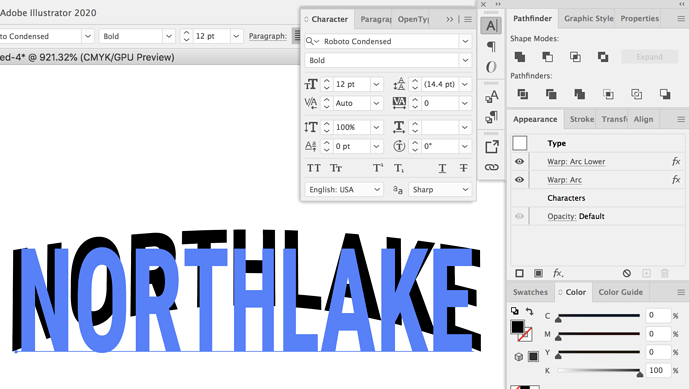
Task: Switch to the Swatches tab
Action: (x=530, y=292)
